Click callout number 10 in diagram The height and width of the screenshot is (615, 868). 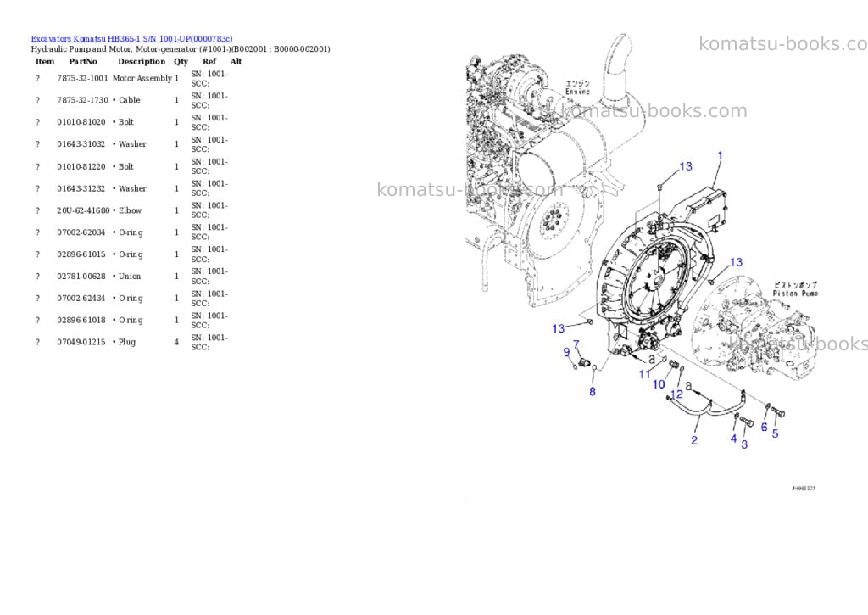pyautogui.click(x=659, y=384)
